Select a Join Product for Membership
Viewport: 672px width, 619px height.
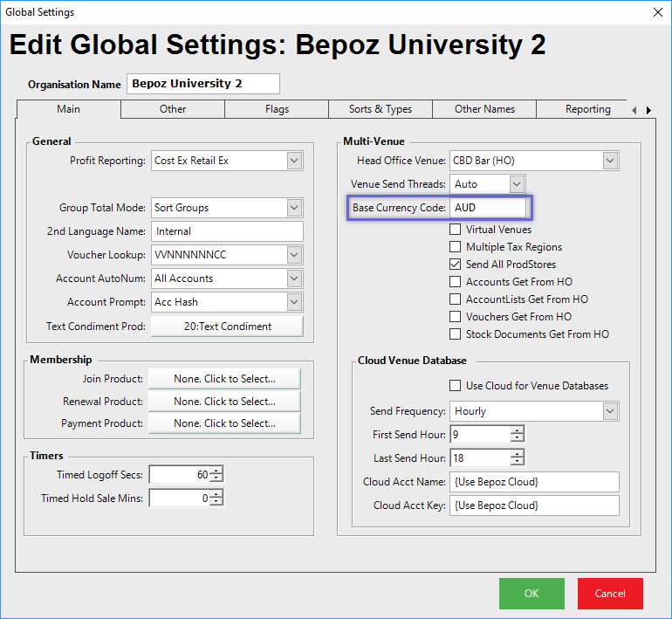point(224,378)
